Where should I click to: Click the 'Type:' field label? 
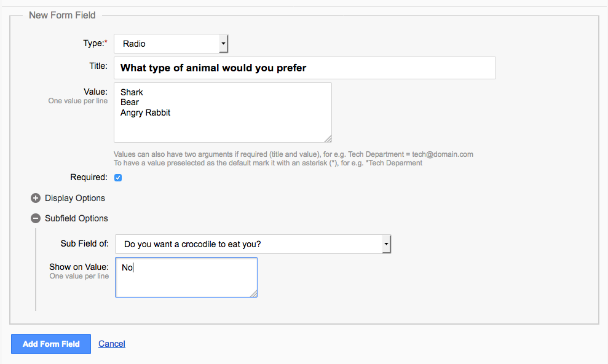pos(95,43)
